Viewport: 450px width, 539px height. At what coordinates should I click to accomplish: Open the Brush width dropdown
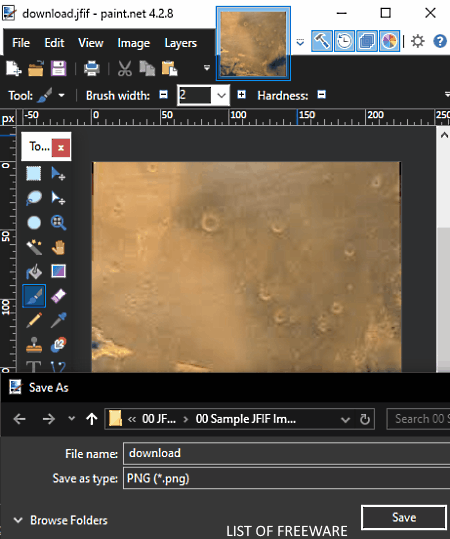(222, 95)
